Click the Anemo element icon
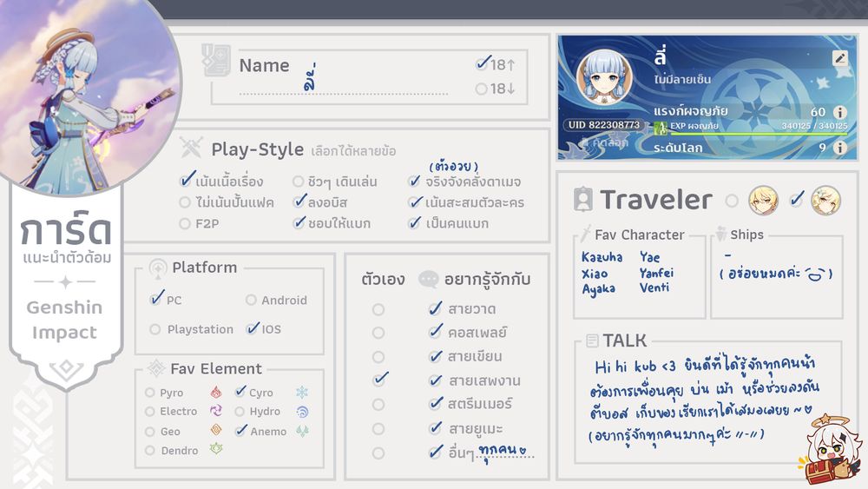Image resolution: width=868 pixels, height=489 pixels. 302,431
